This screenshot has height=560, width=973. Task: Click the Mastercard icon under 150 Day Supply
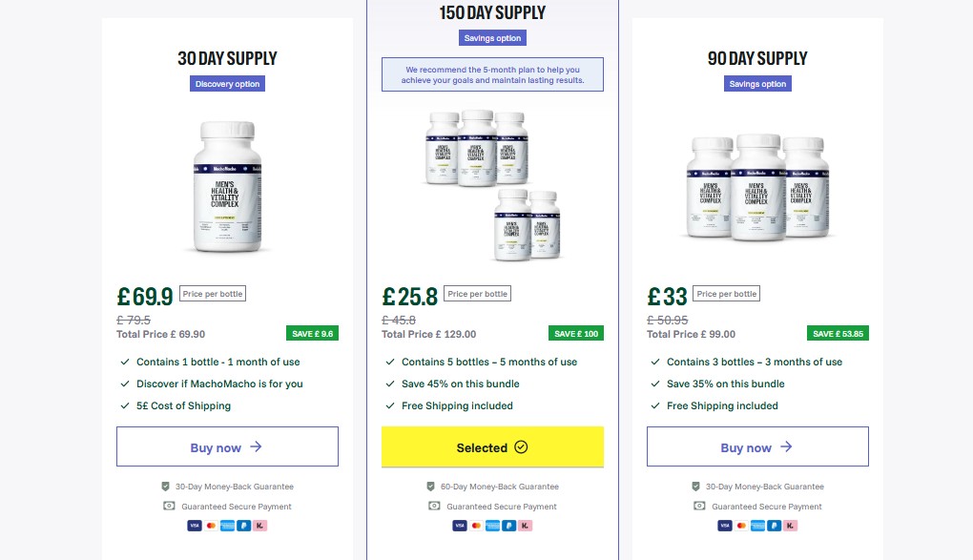(x=476, y=526)
